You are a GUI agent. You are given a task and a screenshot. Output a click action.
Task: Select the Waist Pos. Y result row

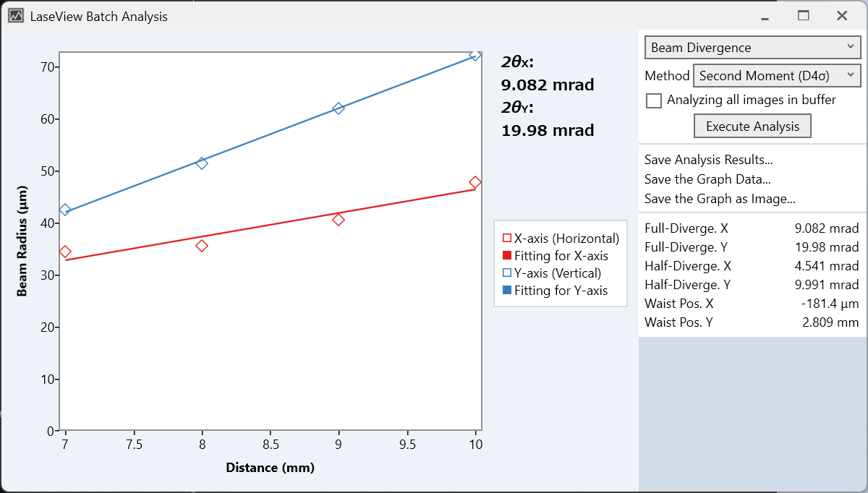click(751, 322)
